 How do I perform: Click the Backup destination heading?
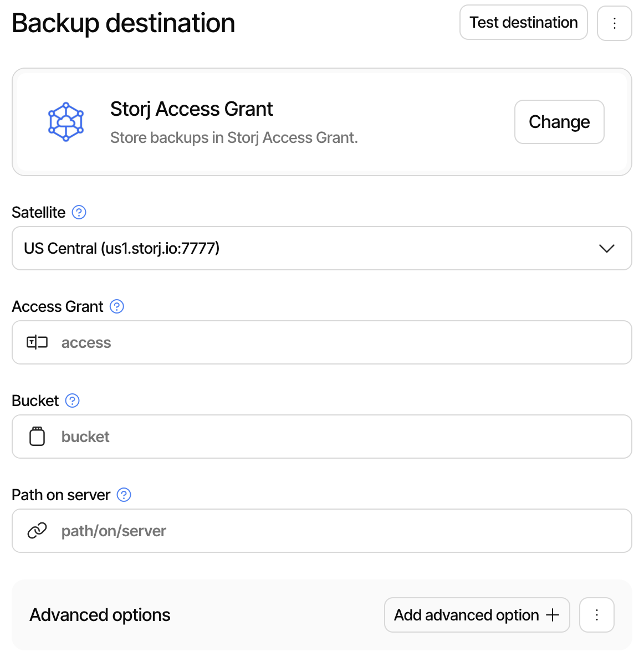pyautogui.click(x=123, y=23)
